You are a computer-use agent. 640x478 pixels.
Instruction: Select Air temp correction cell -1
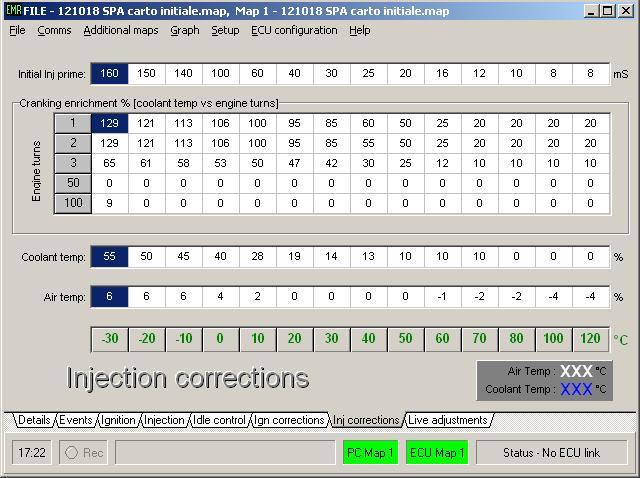442,297
